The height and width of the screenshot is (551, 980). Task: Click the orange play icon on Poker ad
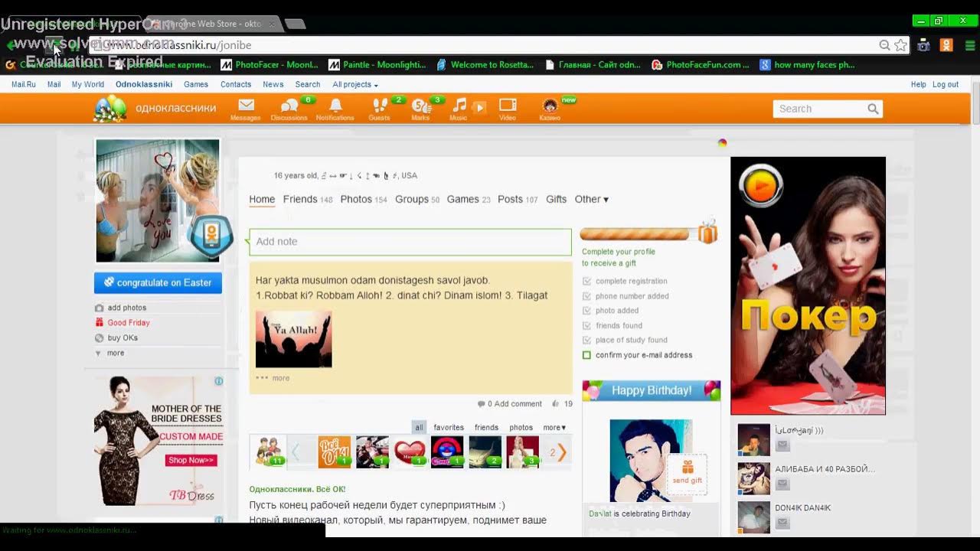[761, 185]
